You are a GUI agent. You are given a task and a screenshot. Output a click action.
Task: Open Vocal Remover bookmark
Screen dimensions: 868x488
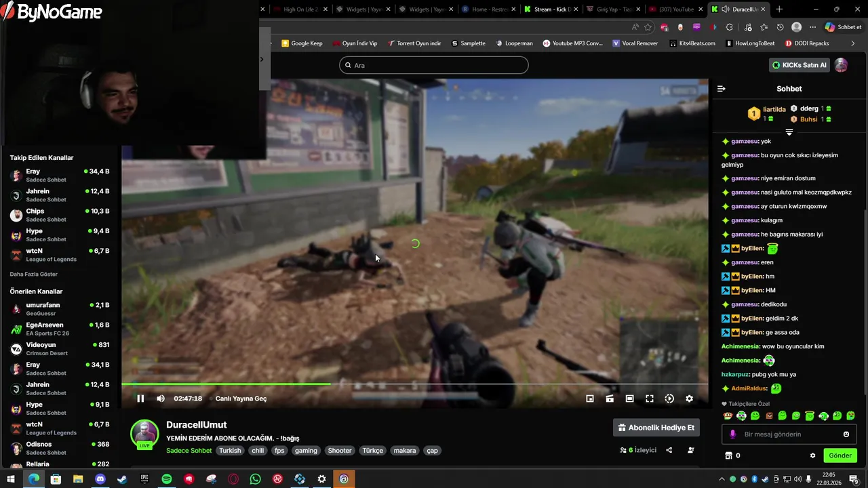coord(635,43)
